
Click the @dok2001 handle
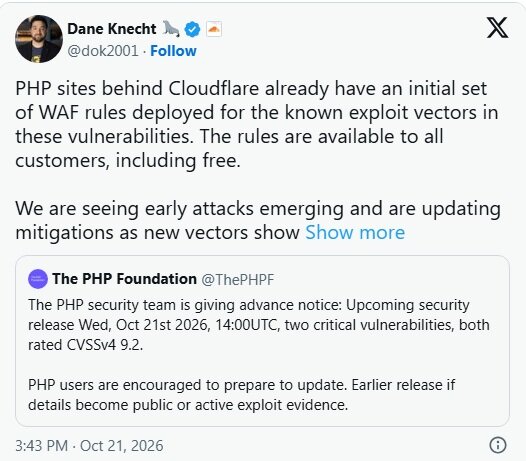tap(103, 51)
